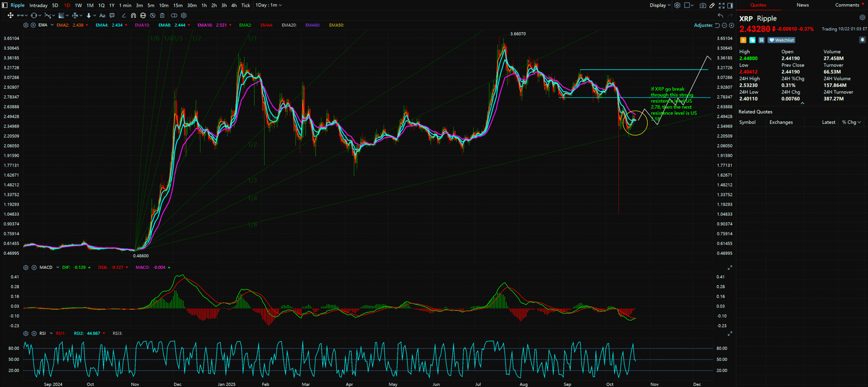The height and width of the screenshot is (387, 868).
Task: Click the chart screenshot camera icon
Action: click(703, 5)
